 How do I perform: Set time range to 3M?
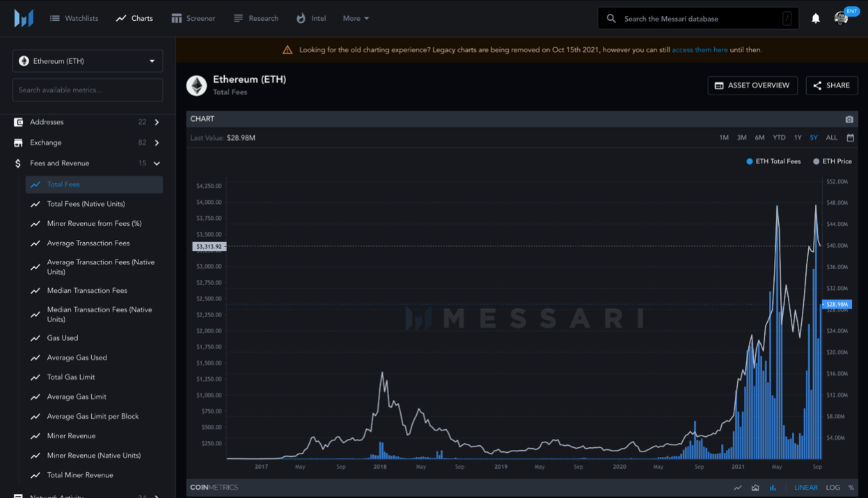(742, 138)
